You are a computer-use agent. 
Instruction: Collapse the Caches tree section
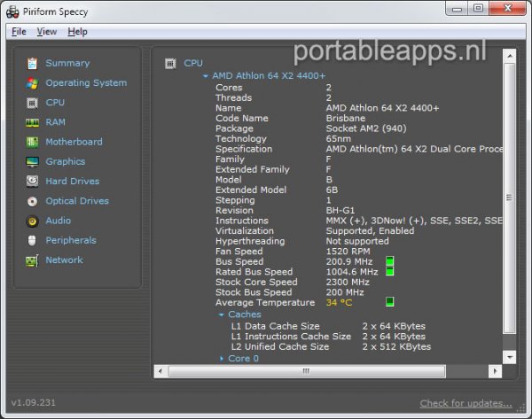point(222,314)
